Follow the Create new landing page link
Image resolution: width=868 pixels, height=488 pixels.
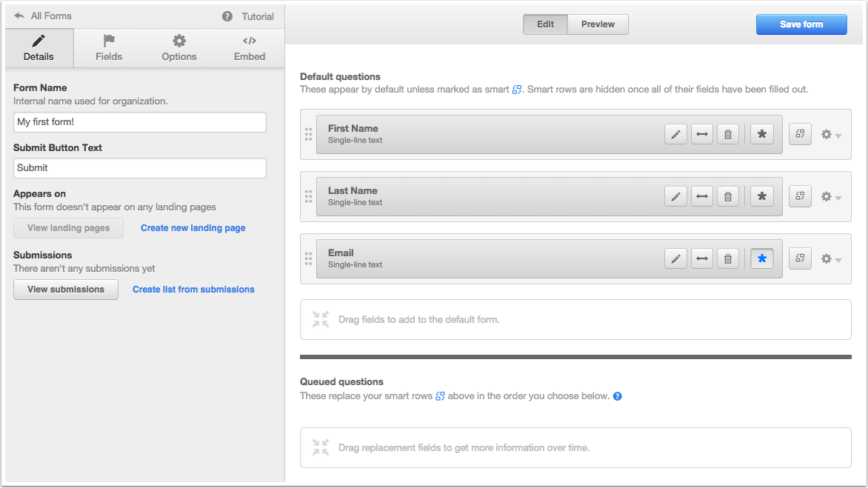193,228
